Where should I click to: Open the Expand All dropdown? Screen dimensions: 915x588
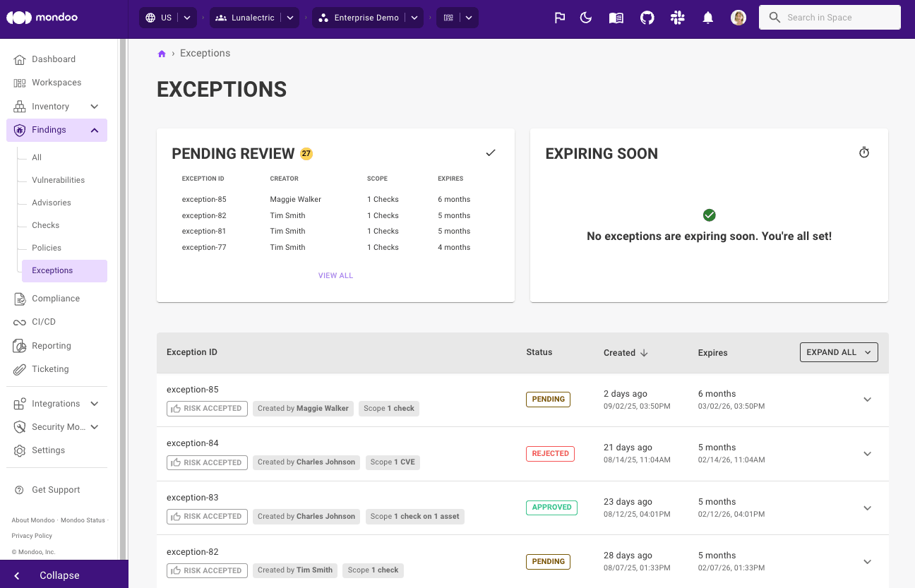point(839,352)
